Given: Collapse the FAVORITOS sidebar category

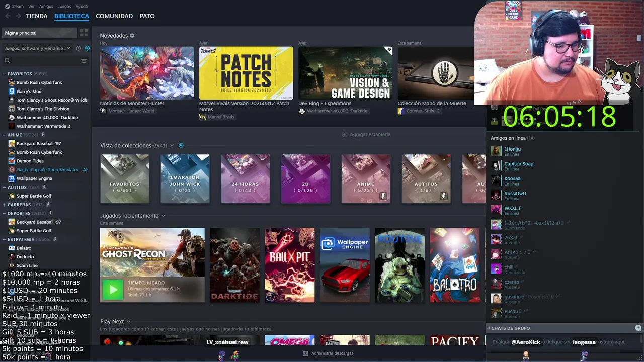Looking at the screenshot, I should (x=5, y=74).
